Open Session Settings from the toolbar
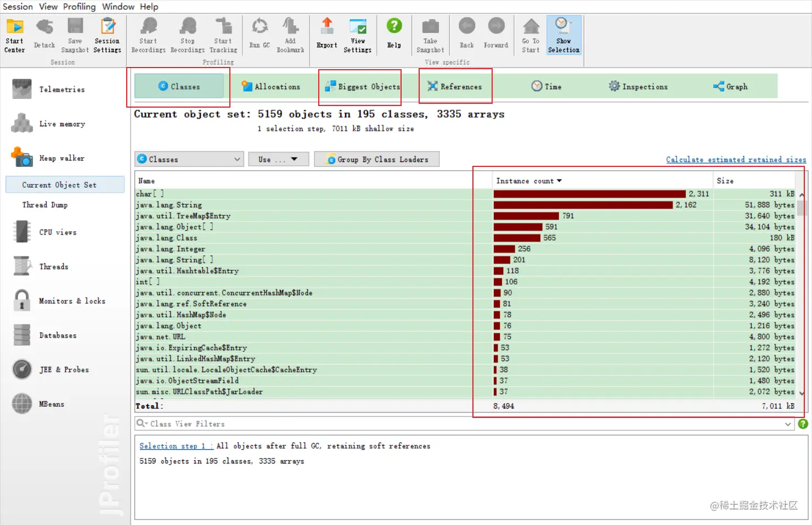Screen dimensions: 812x525 (107, 36)
